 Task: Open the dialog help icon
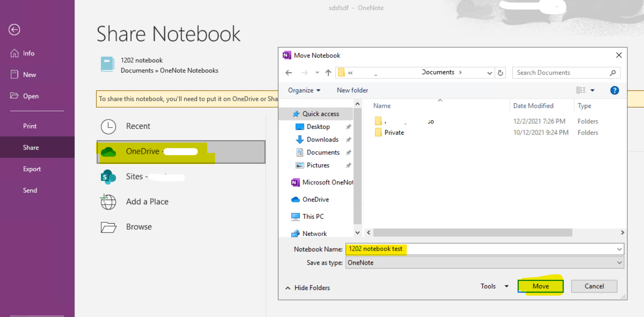pos(614,90)
